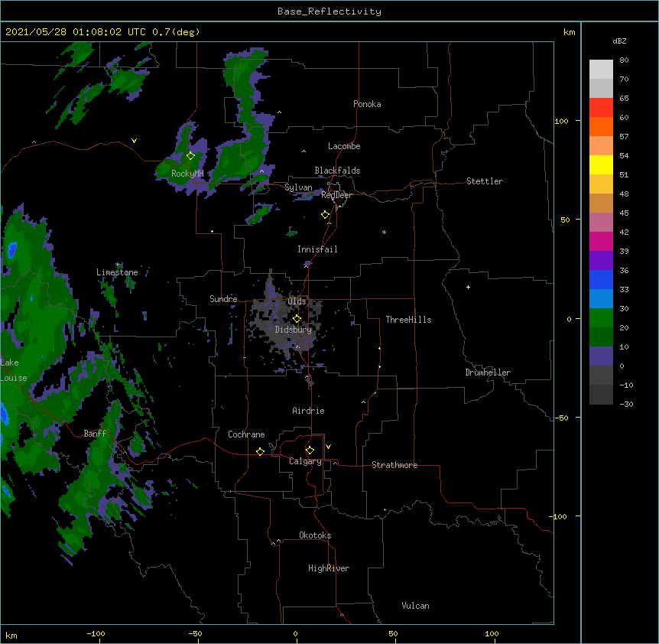Pick the orange swatch between 60 and 57 dBZ

[601, 126]
